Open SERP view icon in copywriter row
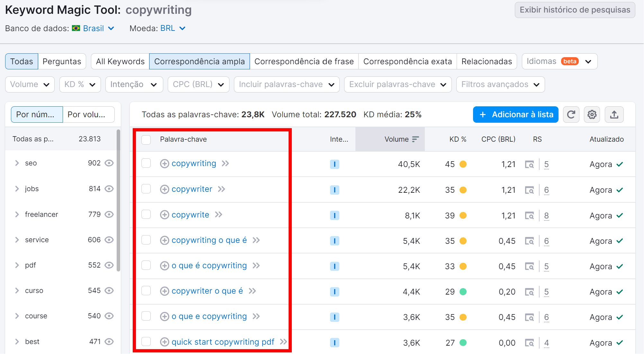This screenshot has width=644, height=354. coord(529,190)
